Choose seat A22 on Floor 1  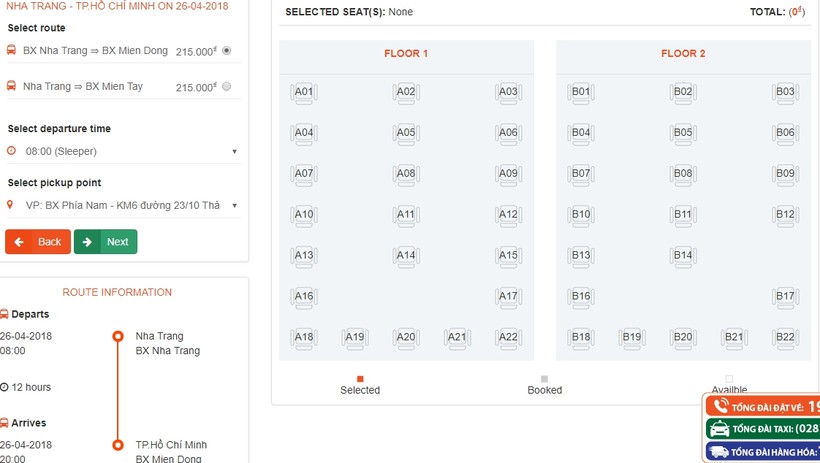click(508, 338)
